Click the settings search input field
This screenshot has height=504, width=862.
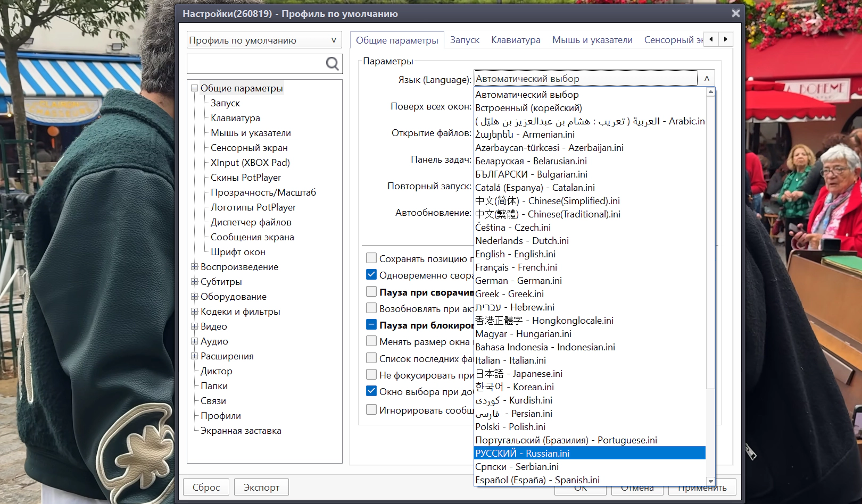tap(256, 64)
